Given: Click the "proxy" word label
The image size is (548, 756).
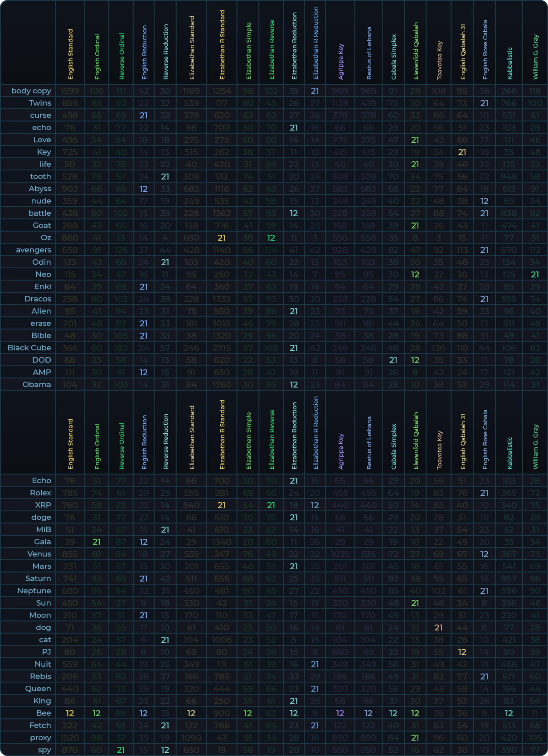Looking at the screenshot, I should tap(40, 737).
